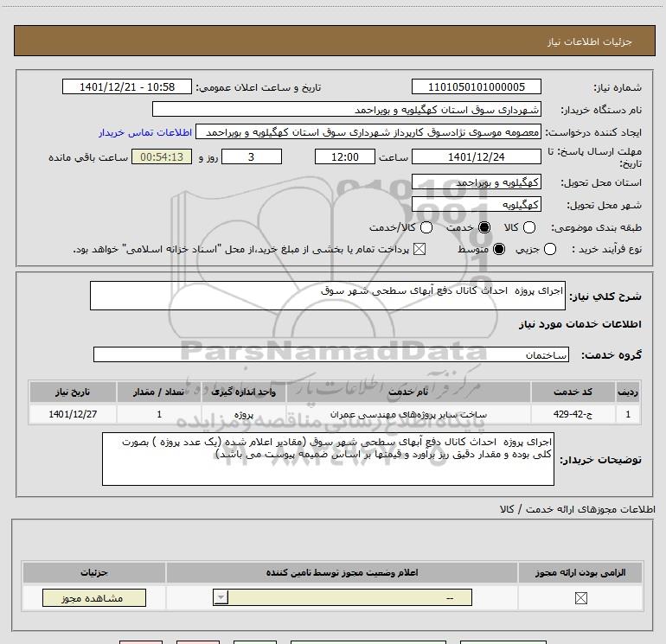Click the جزئیات column header

94,572
